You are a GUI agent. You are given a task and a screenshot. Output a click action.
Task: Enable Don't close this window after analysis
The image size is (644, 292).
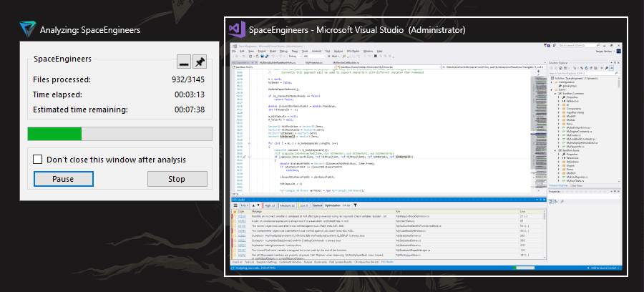38,160
